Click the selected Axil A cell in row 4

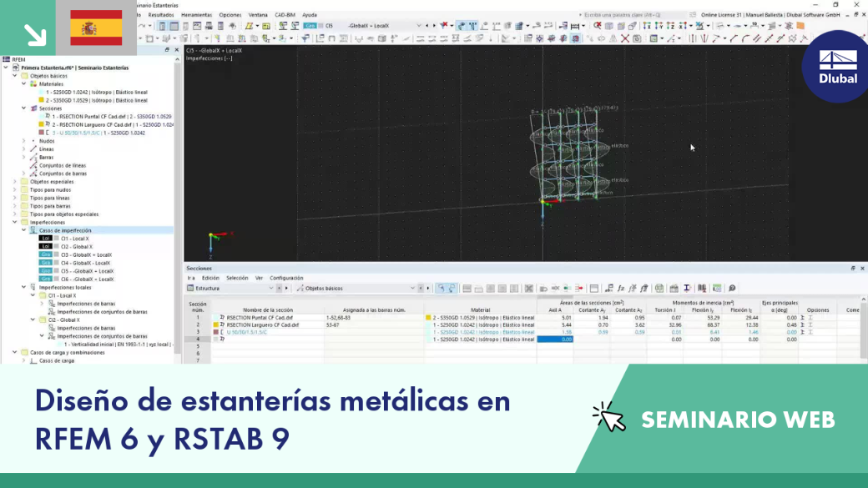(555, 340)
